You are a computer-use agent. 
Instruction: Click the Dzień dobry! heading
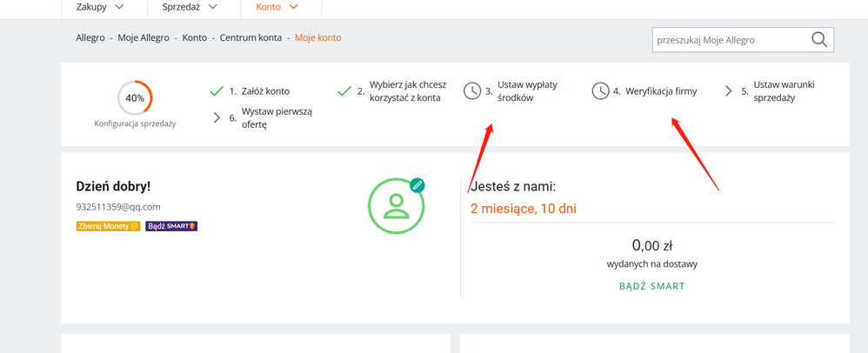113,186
